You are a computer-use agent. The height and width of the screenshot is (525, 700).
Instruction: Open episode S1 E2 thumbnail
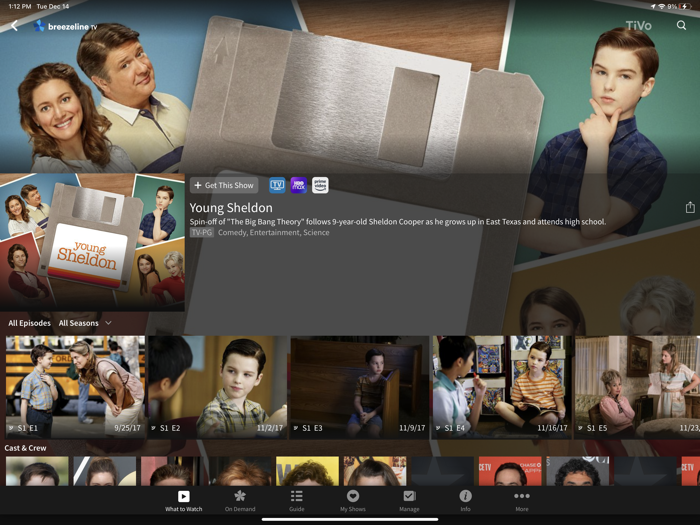[x=217, y=387]
